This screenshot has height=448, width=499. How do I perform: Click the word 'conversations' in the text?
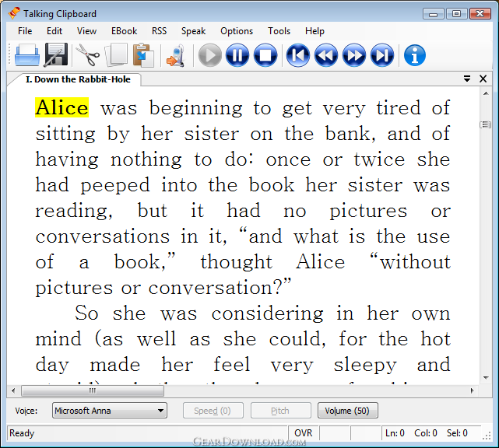(x=103, y=236)
